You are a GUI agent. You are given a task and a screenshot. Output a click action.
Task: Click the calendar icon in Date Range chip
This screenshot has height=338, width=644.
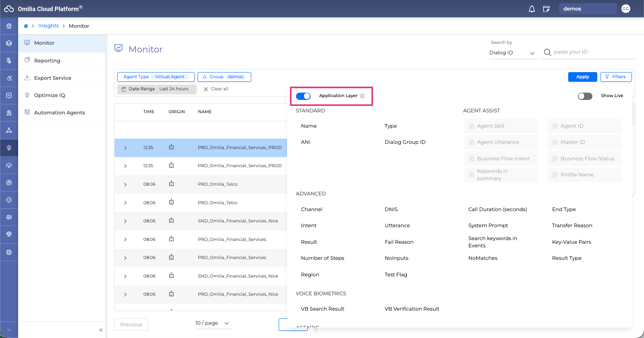pyautogui.click(x=124, y=89)
